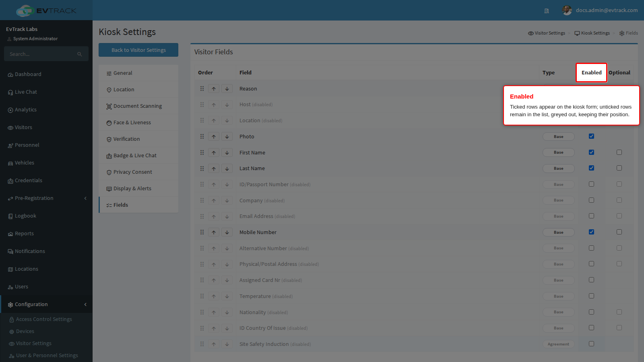Enable the Site Safety Induction field
The height and width of the screenshot is (362, 644).
click(591, 344)
